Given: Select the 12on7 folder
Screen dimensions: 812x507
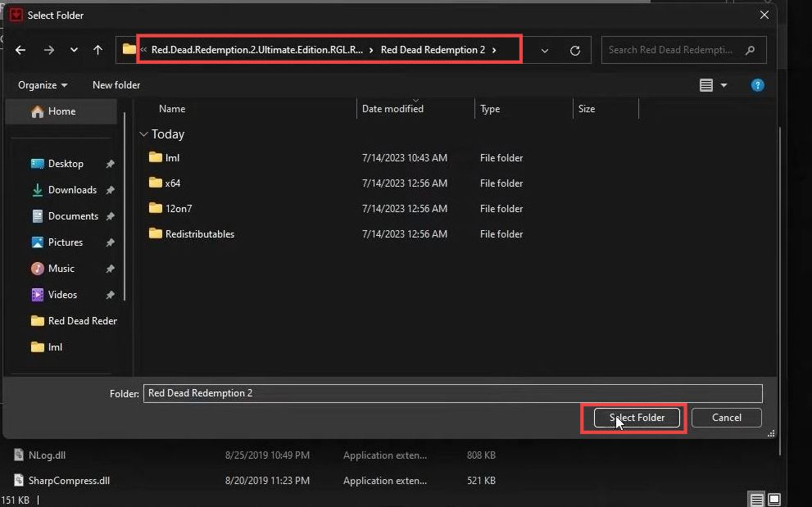Looking at the screenshot, I should coord(178,209).
